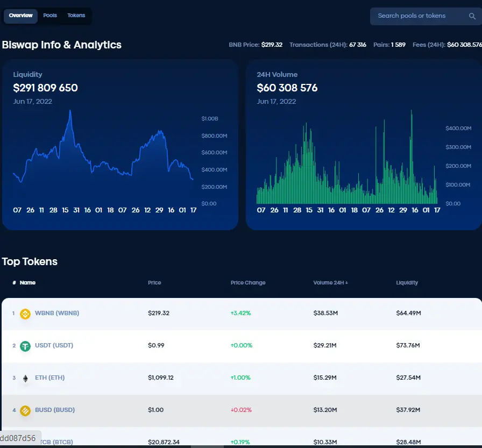Open the WBNB token coin icon

[25, 314]
